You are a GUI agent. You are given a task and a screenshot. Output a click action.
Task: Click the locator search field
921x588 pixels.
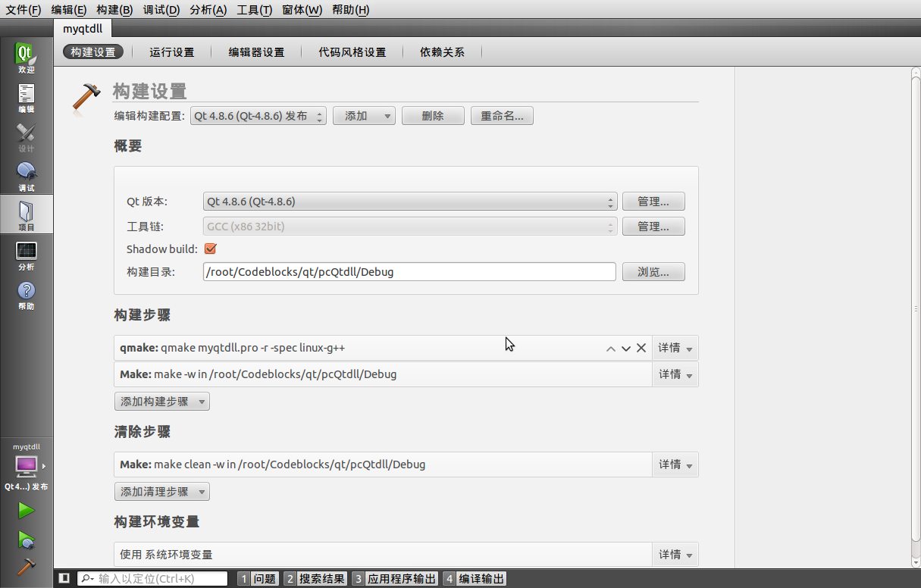click(152, 579)
